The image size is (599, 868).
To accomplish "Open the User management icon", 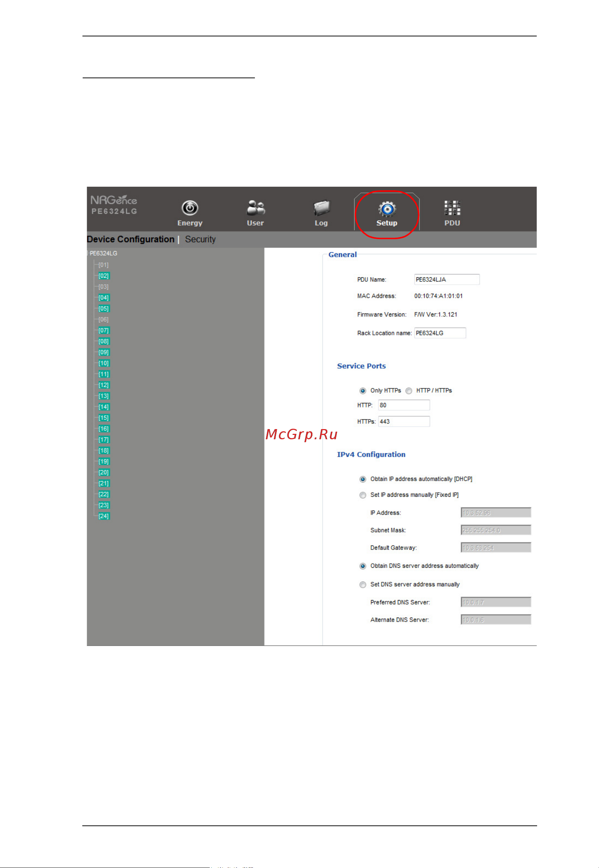I will [x=256, y=208].
